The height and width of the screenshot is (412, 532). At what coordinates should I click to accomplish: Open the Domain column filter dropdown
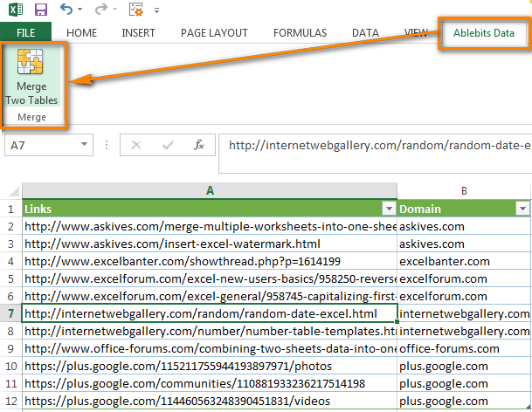523,209
